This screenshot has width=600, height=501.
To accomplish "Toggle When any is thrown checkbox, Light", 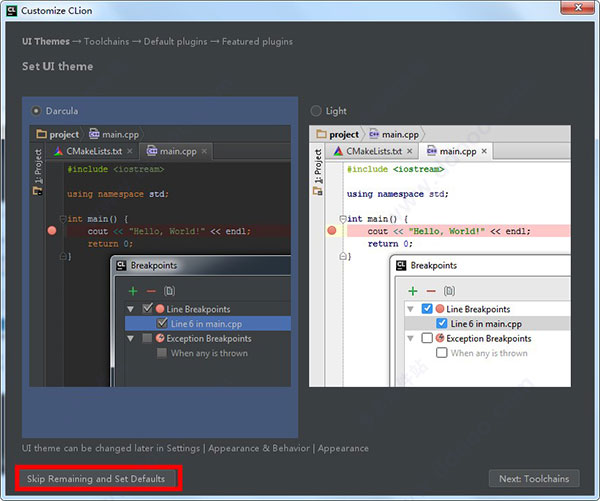I will pyautogui.click(x=442, y=352).
